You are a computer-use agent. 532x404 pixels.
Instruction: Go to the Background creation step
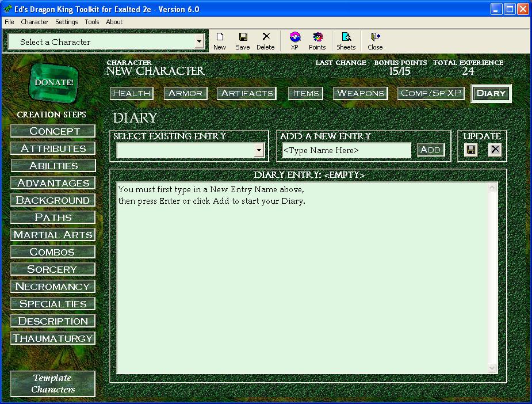pos(53,200)
